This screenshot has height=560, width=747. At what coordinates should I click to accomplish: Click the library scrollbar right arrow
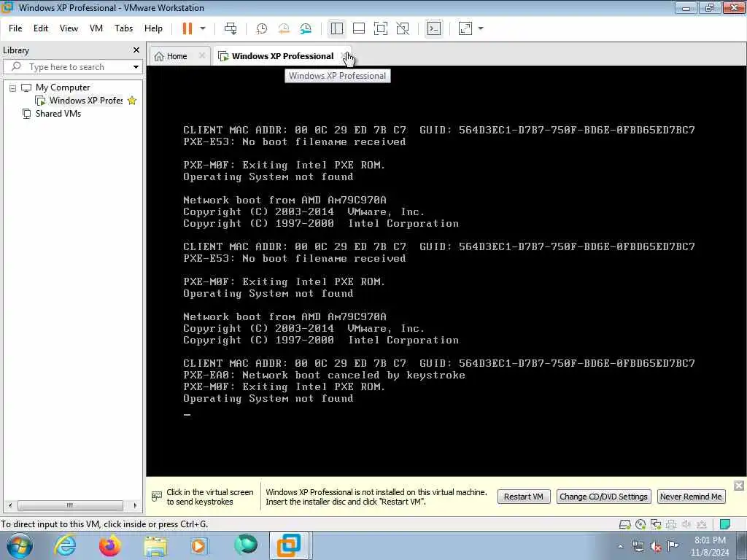tap(135, 505)
